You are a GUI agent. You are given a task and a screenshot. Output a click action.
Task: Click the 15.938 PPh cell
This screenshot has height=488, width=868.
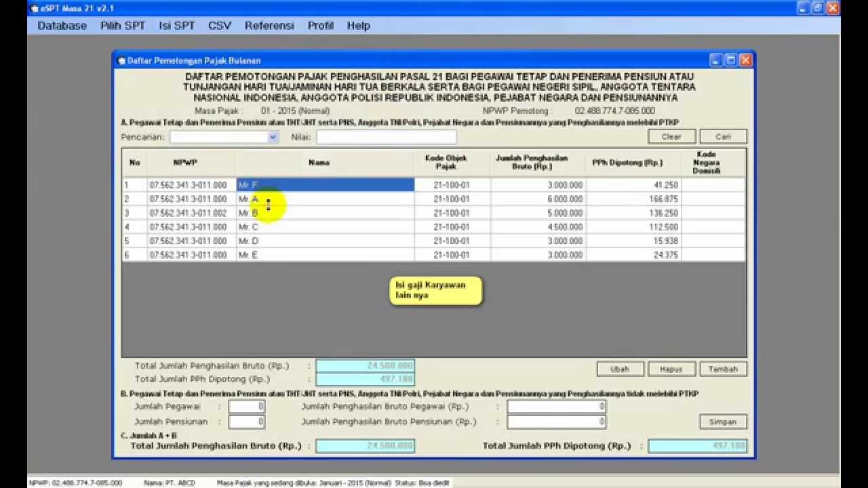[x=633, y=241]
